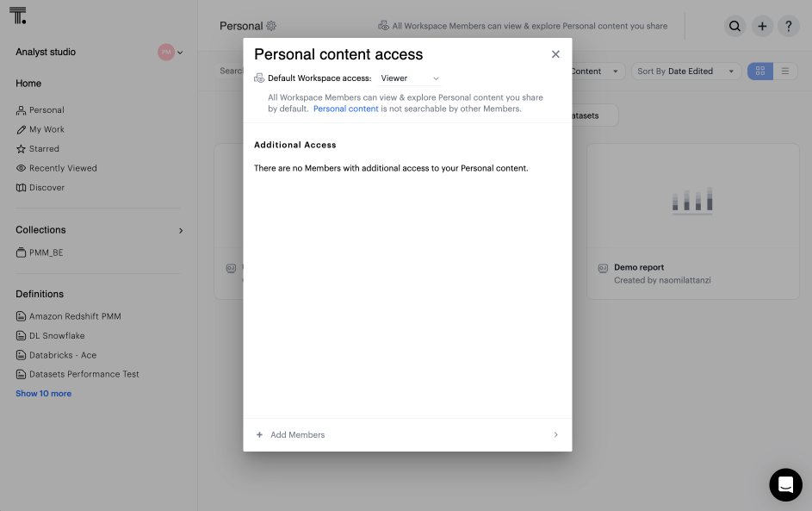Image resolution: width=812 pixels, height=511 pixels.
Task: Go to Starred in sidebar
Action: click(x=44, y=149)
